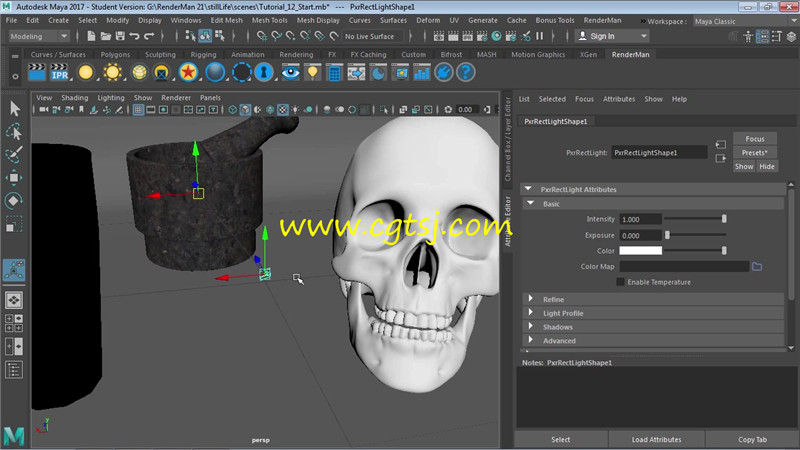Expand the Shadows section

531,326
